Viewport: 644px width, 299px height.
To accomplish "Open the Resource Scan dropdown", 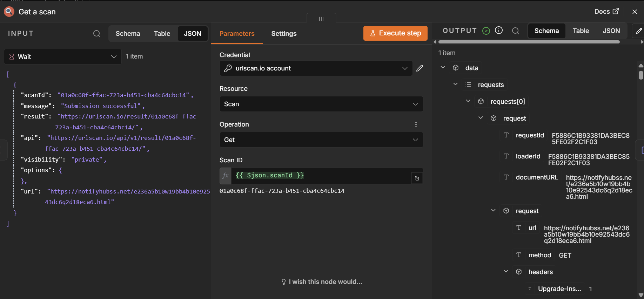I will click(x=321, y=104).
